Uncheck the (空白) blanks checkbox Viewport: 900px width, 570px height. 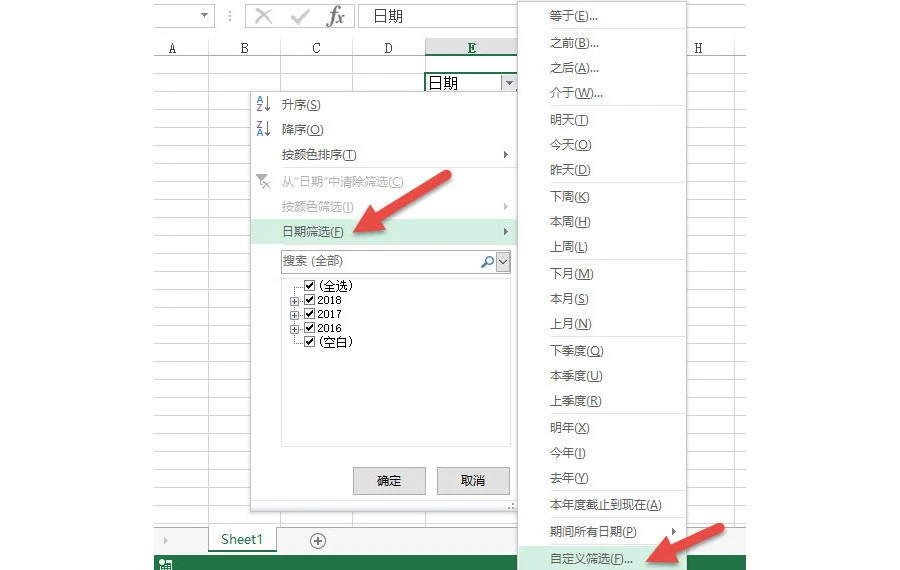309,342
